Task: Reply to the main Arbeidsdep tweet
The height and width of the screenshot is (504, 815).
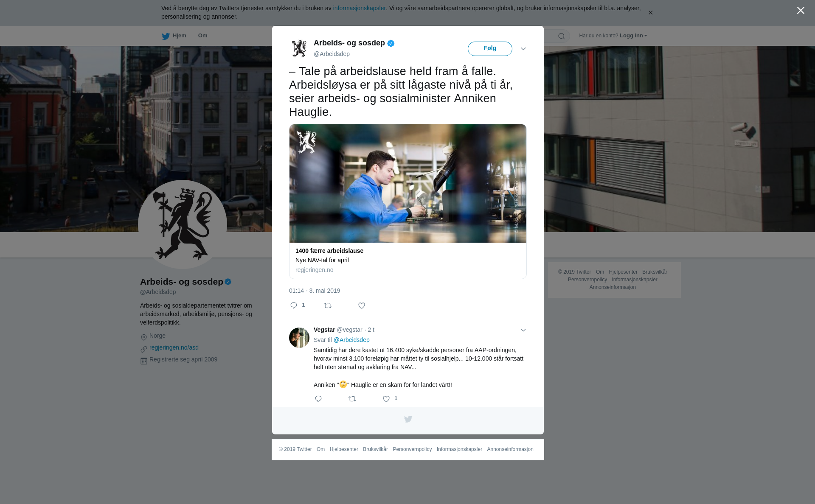Action: pyautogui.click(x=294, y=305)
